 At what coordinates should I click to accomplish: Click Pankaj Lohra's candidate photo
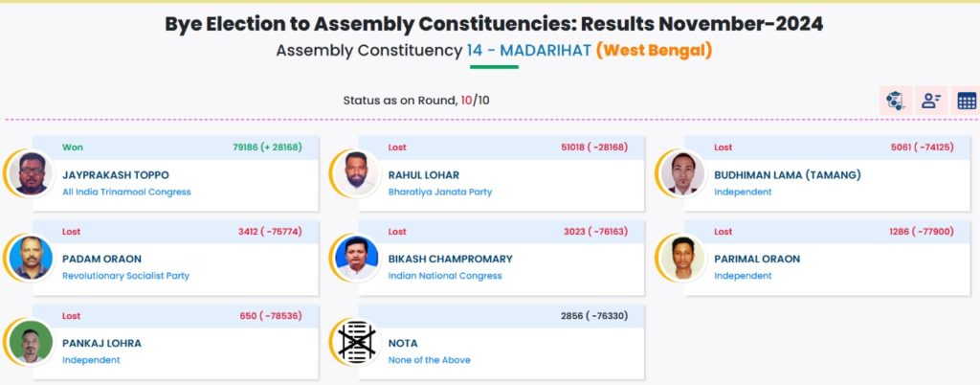32,342
